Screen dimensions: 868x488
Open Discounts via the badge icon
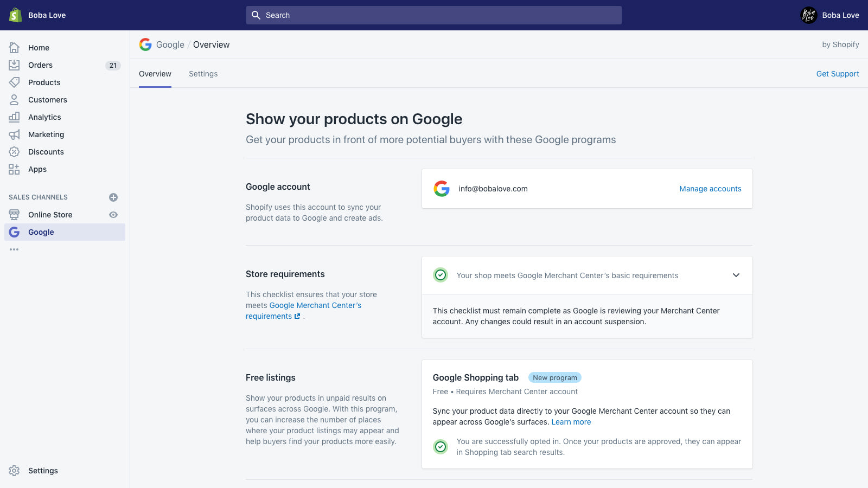[14, 152]
